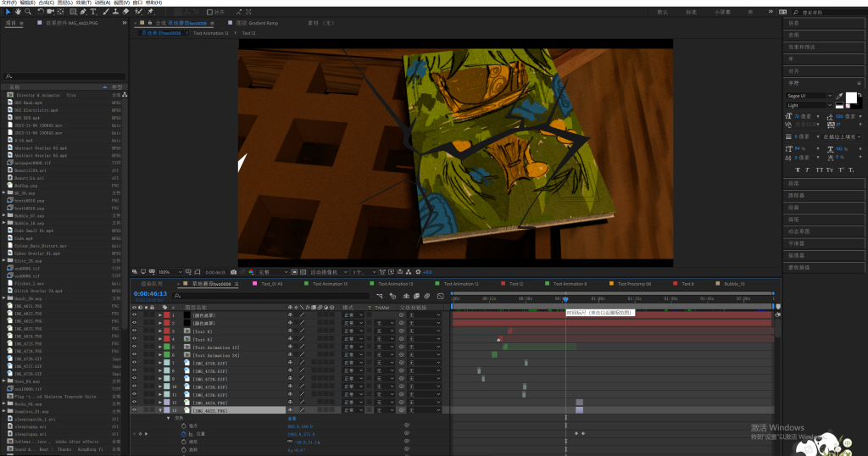Select the Roto Brush tool
868x456 pixels.
138,12
